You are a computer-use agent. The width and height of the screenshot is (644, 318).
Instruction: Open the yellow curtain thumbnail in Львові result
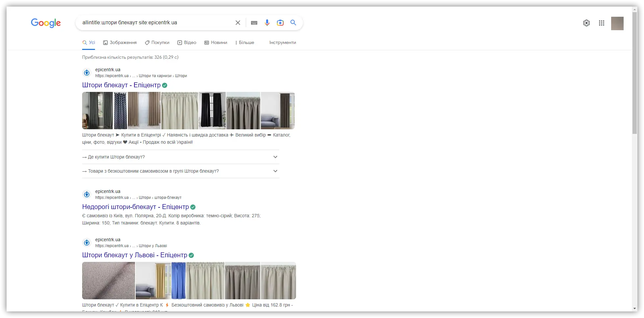pyautogui.click(x=153, y=281)
